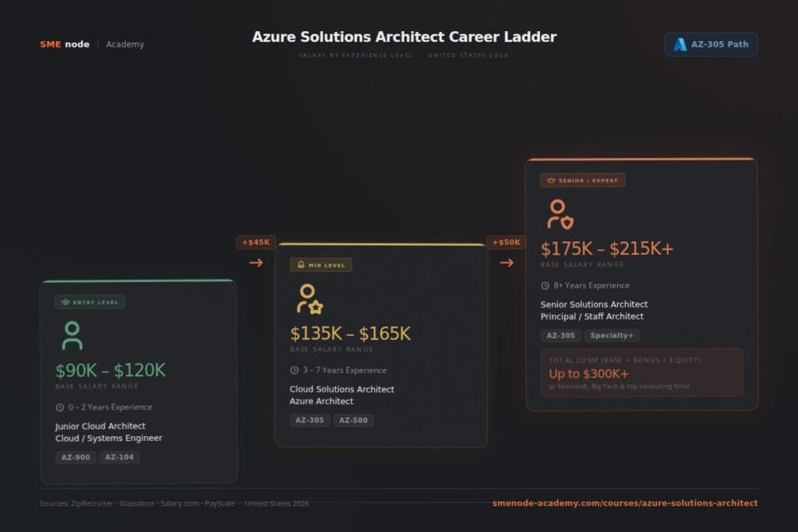Click the yellow person-with-star icon
The height and width of the screenshot is (532, 798).
(309, 299)
